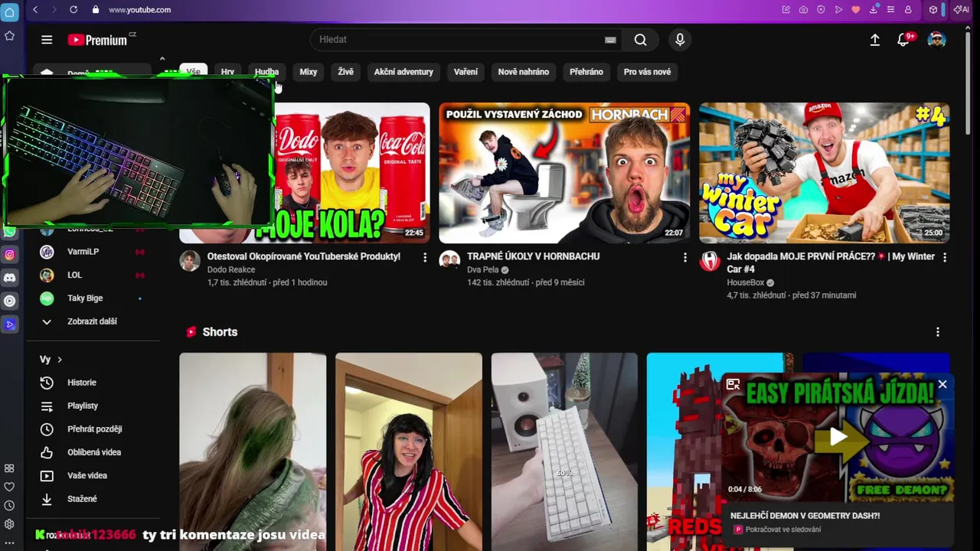The height and width of the screenshot is (551, 980).
Task: Open the Taky Bige channel subscription
Action: click(x=93, y=298)
